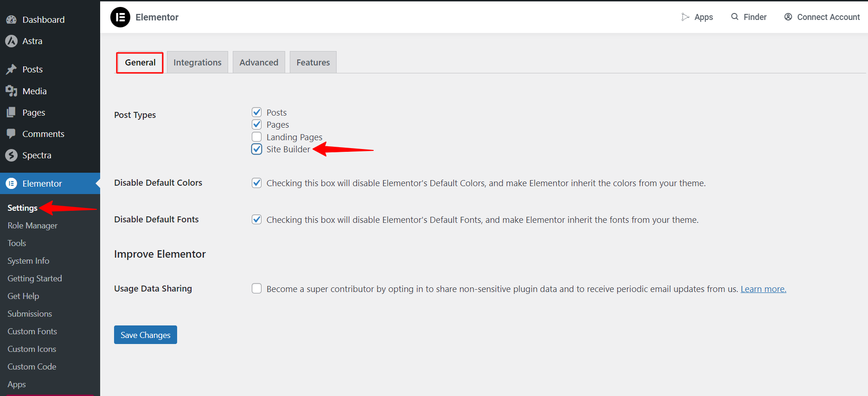This screenshot has width=868, height=396.
Task: Click the Elementor logo in header
Action: pyautogui.click(x=120, y=17)
